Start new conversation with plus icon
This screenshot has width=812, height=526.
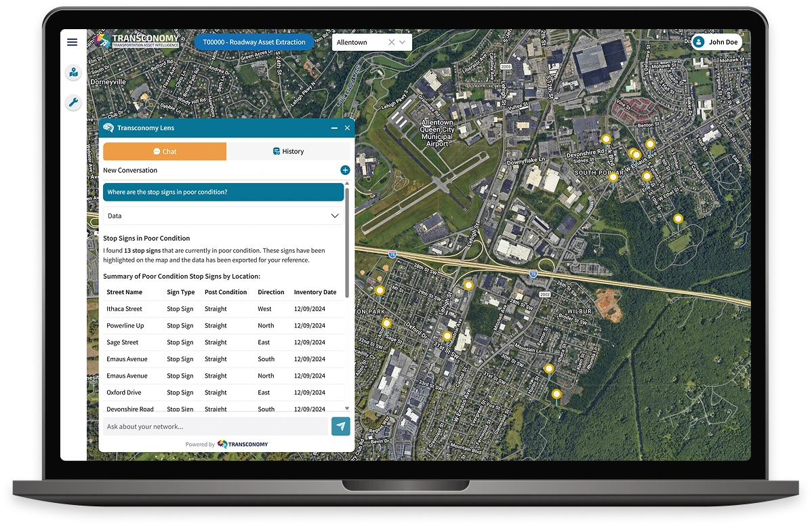pyautogui.click(x=345, y=170)
